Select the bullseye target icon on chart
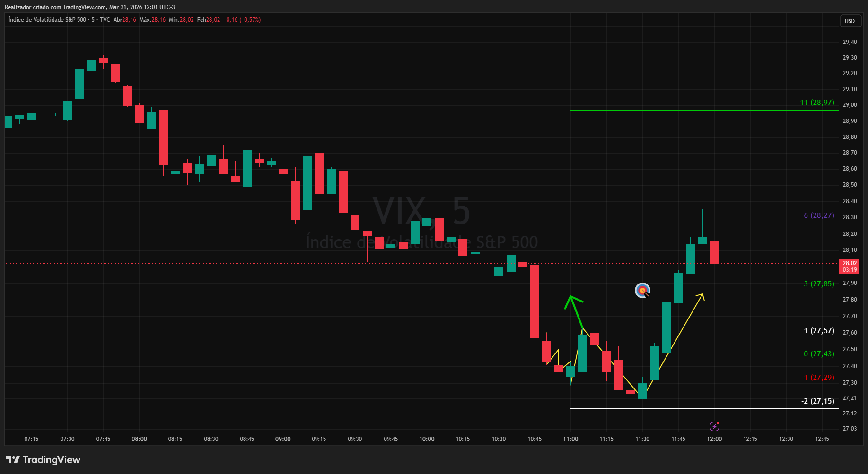Screen dimensions: 868x474 tap(642, 290)
